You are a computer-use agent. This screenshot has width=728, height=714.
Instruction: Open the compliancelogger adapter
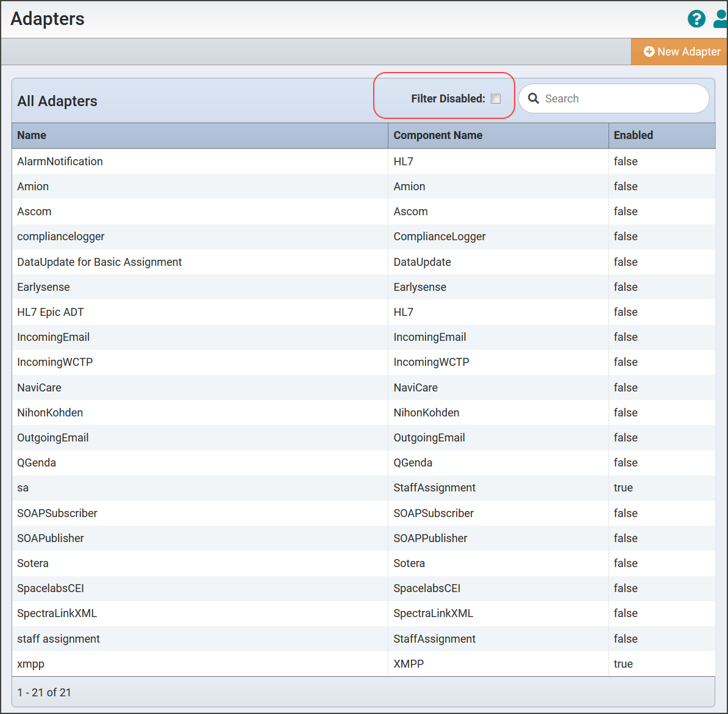pos(61,237)
